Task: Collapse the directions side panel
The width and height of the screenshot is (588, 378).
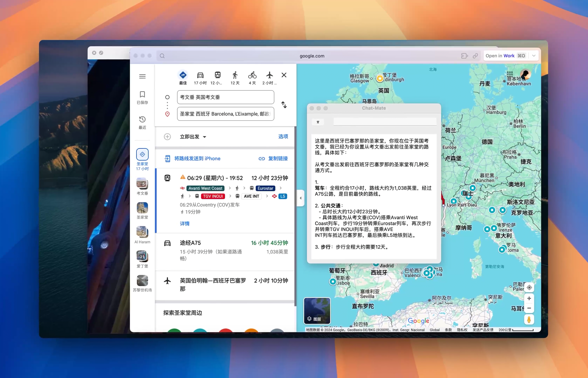Action: (x=300, y=198)
